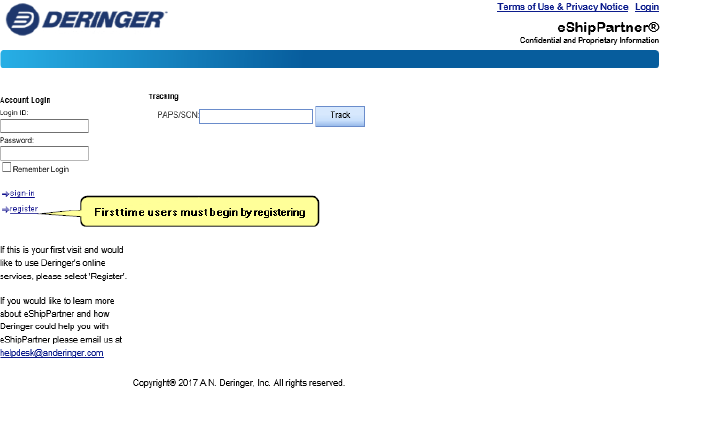Email helpdesk@anderinger.com via the link
Viewport: 712px width, 425px height.
point(52,353)
